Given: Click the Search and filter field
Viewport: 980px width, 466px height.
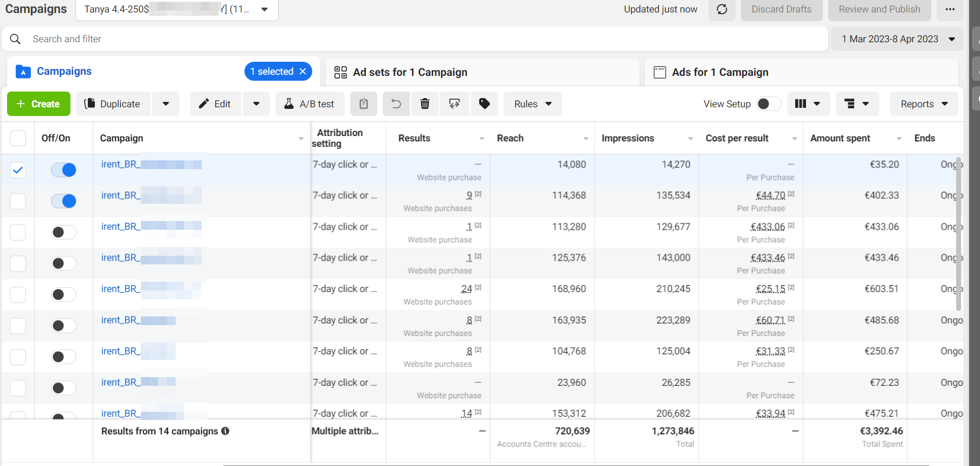Looking at the screenshot, I should coord(415,39).
